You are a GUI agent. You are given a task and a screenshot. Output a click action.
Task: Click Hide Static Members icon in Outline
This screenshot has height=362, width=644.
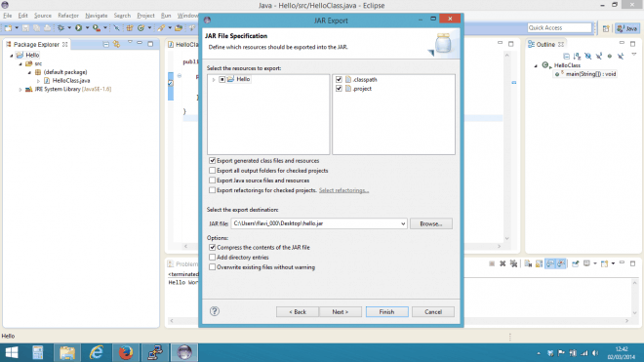599,56
